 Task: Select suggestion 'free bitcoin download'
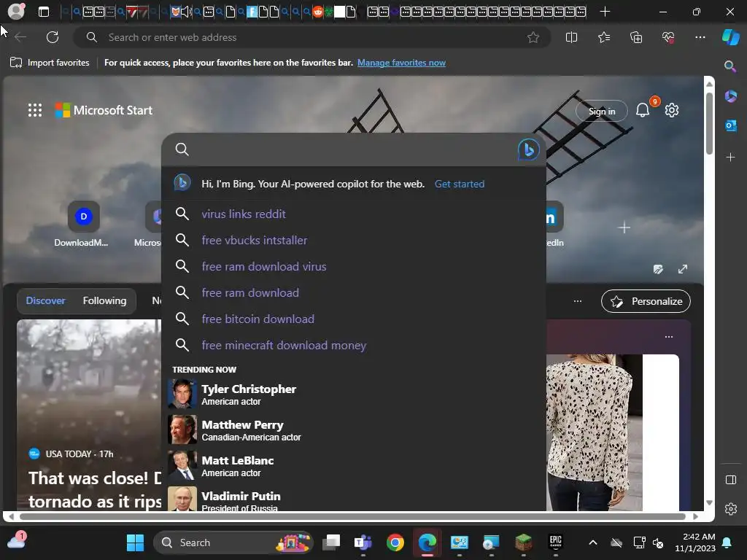click(x=354, y=319)
